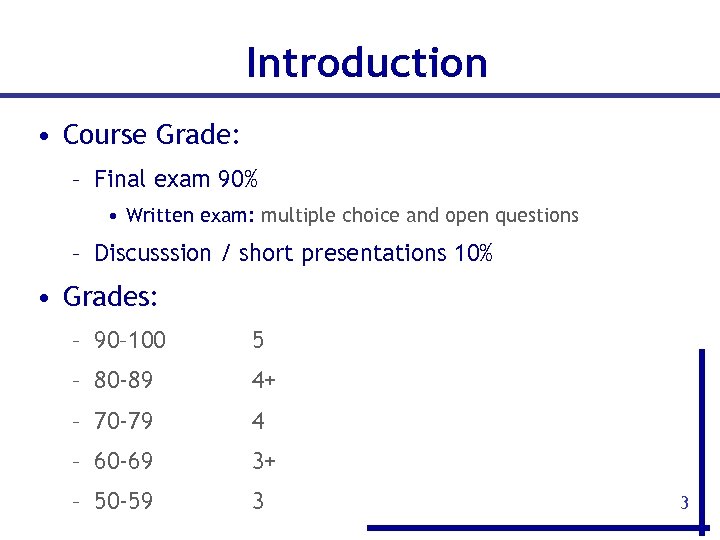Click the vertical blue bar on the right edge
This screenshot has width=720, height=540.
(702, 430)
